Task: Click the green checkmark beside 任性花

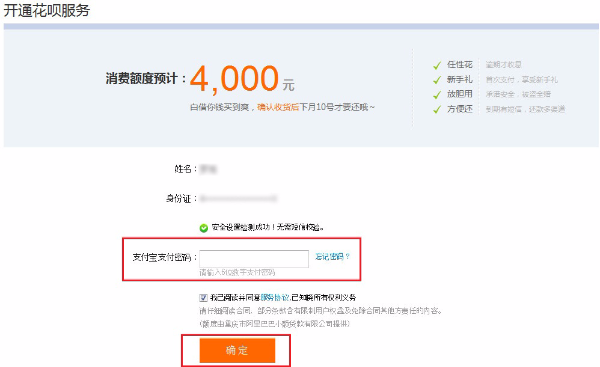Action: [437, 65]
